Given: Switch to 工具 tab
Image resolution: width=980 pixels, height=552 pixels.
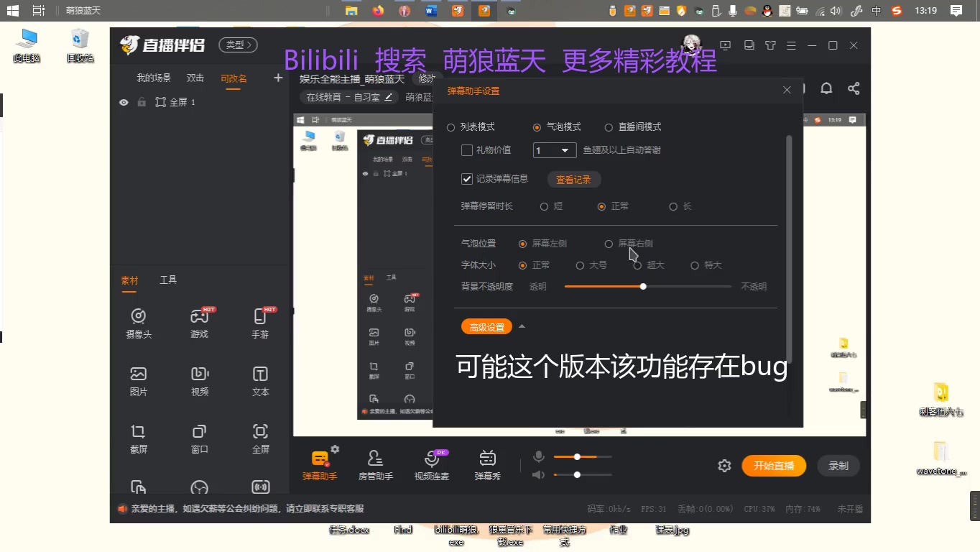Looking at the screenshot, I should (x=168, y=280).
